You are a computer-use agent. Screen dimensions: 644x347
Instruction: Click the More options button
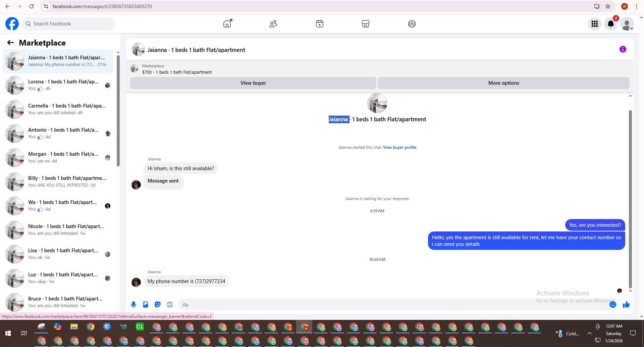point(503,83)
